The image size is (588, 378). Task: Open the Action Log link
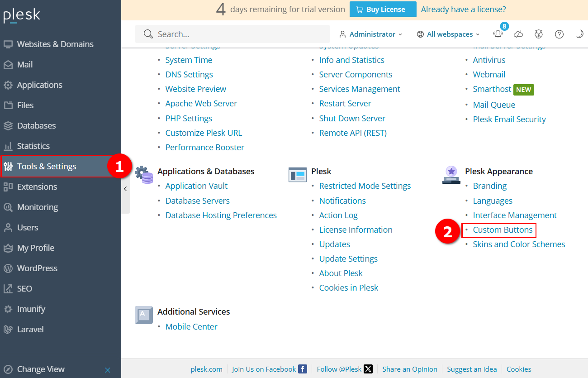[x=338, y=215]
